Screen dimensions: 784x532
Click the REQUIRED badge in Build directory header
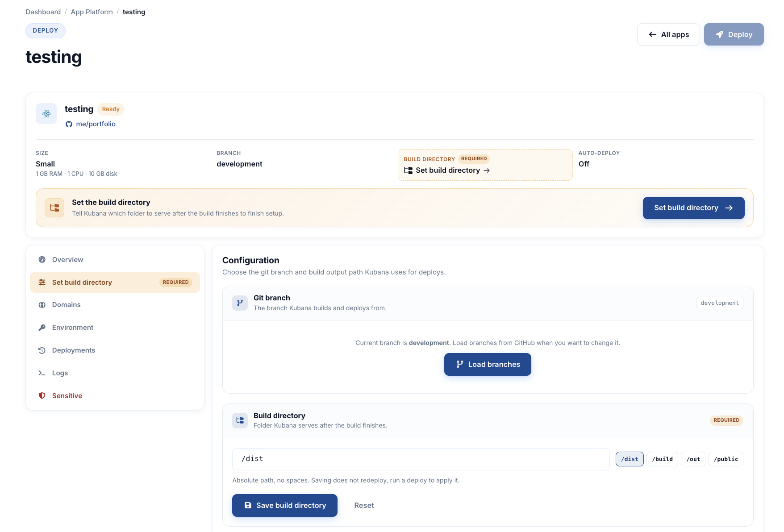[726, 420]
